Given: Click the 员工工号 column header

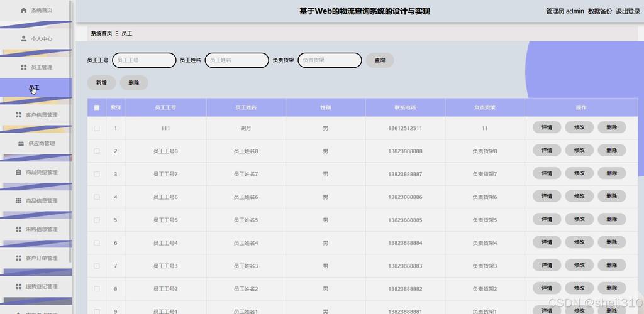Looking at the screenshot, I should point(165,107).
